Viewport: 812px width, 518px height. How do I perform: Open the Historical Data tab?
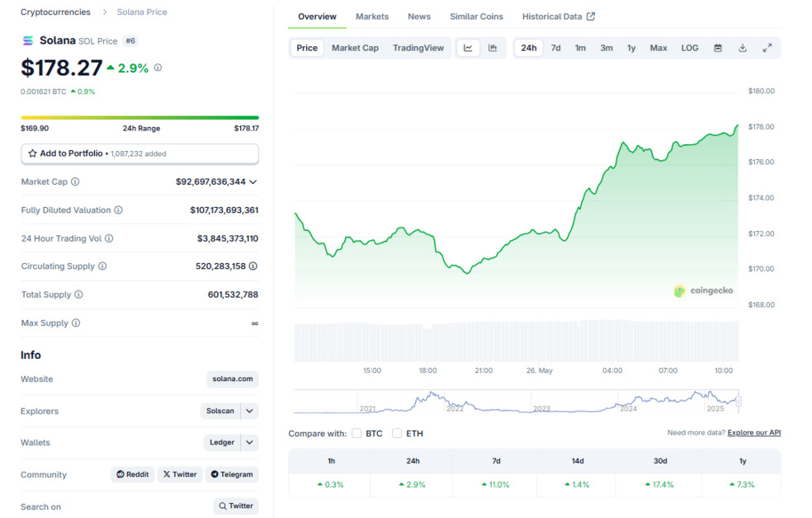coord(558,16)
